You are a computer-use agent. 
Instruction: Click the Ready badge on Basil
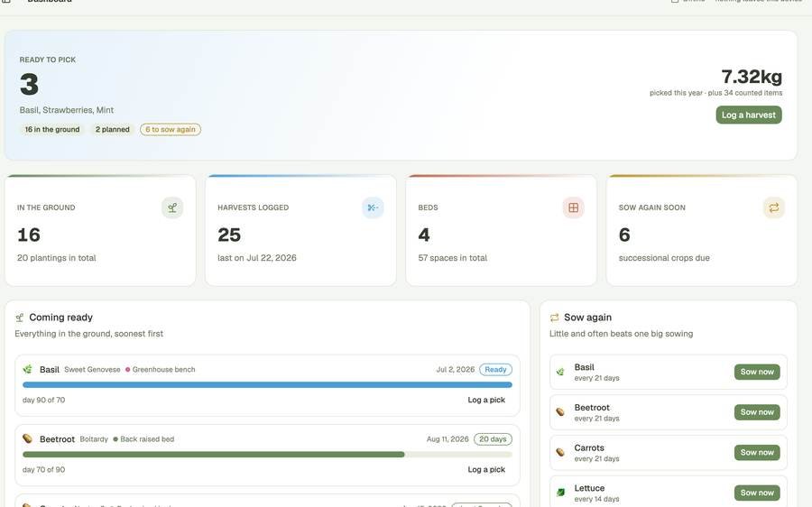pos(495,369)
